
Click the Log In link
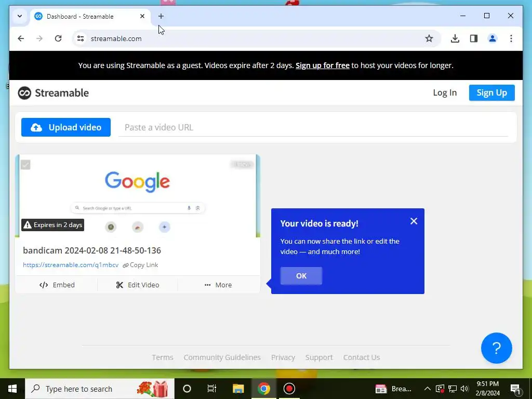click(x=445, y=92)
